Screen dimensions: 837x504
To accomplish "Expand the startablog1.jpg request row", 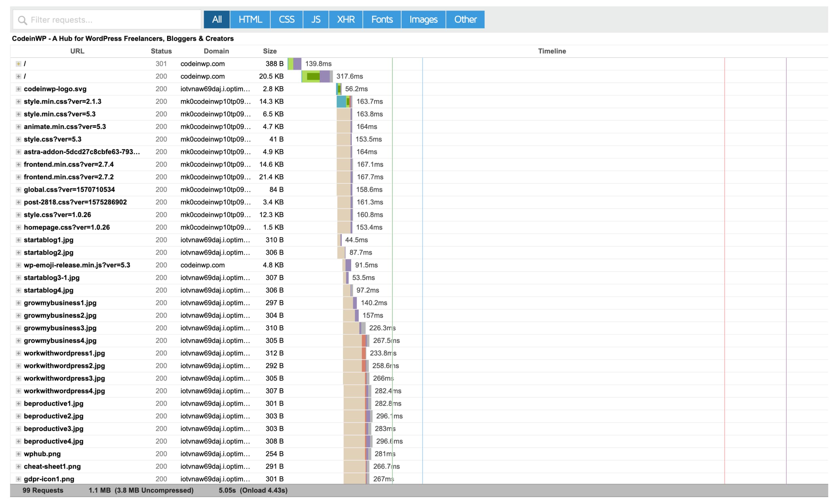I will tap(18, 240).
